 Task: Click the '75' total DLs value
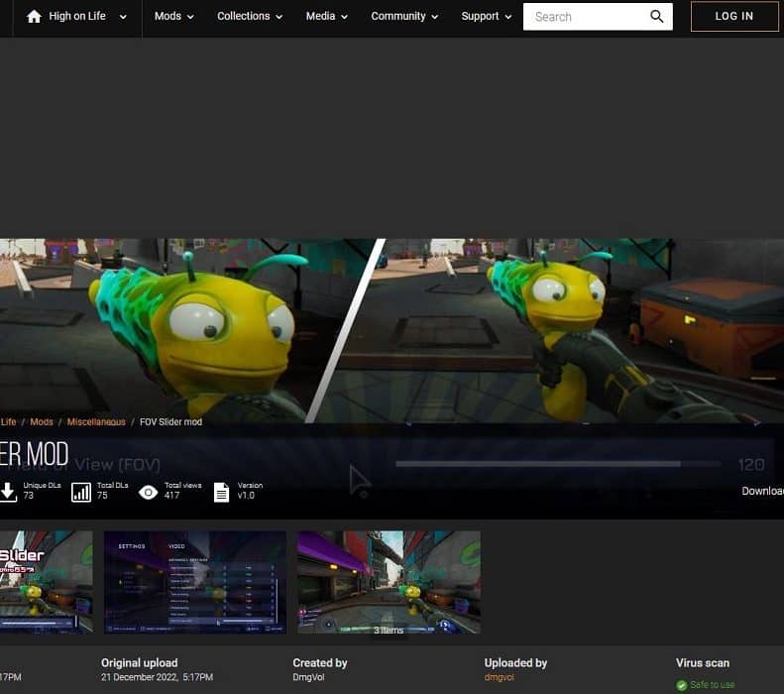coord(102,496)
